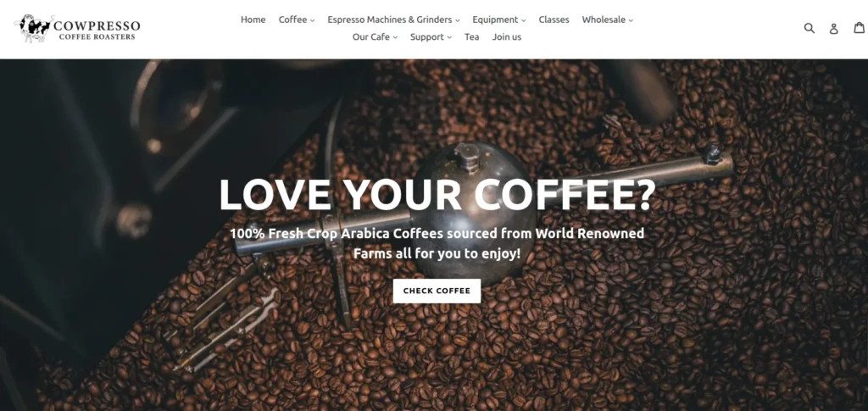Click the LOVE YOUR COFFEE? hero banner
868x411 pixels.
pos(437,195)
